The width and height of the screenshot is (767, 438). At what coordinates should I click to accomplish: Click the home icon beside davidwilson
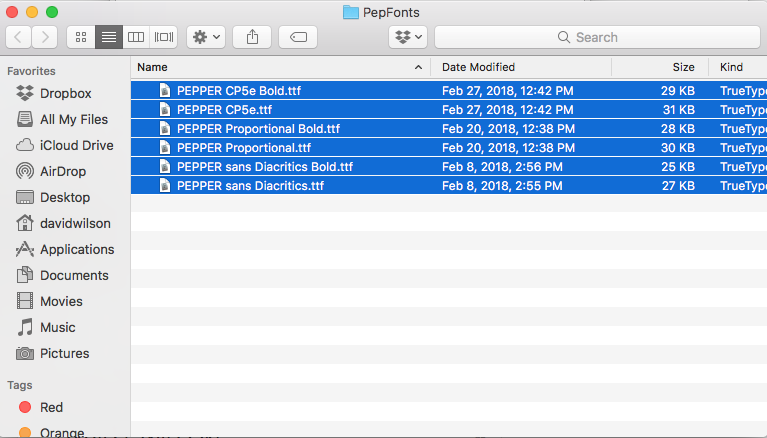[x=25, y=223]
